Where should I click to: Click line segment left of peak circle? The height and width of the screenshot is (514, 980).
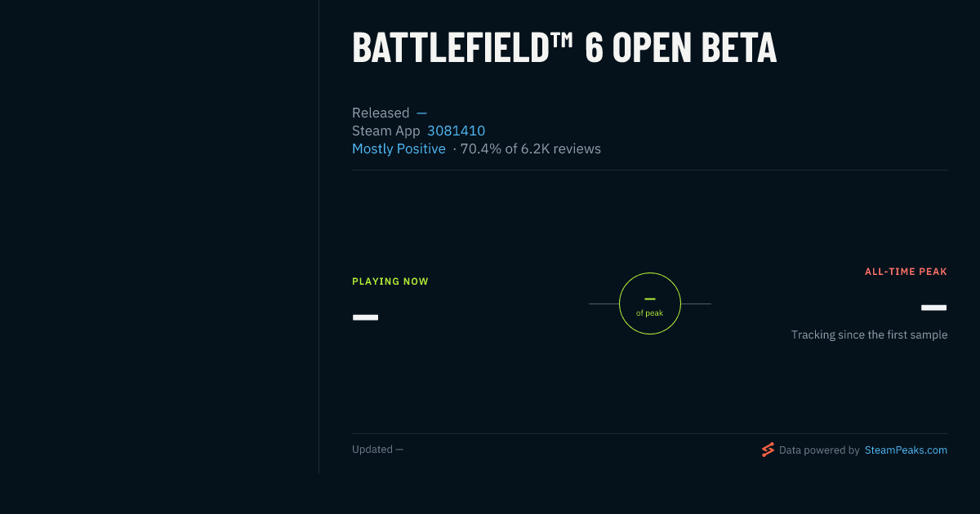604,304
